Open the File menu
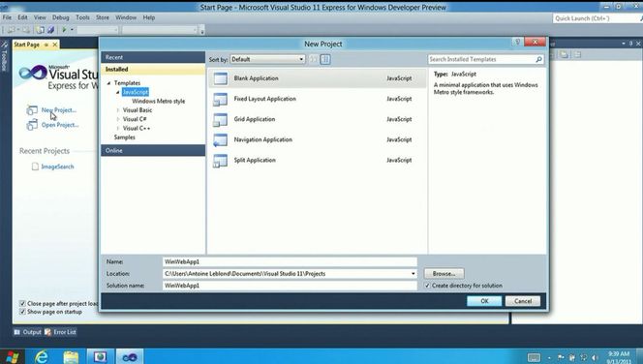 pos(7,17)
